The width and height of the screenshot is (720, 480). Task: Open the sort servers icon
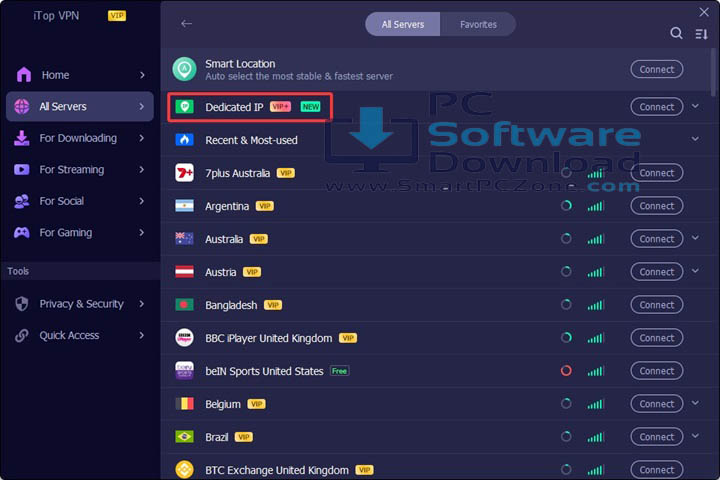tap(701, 34)
